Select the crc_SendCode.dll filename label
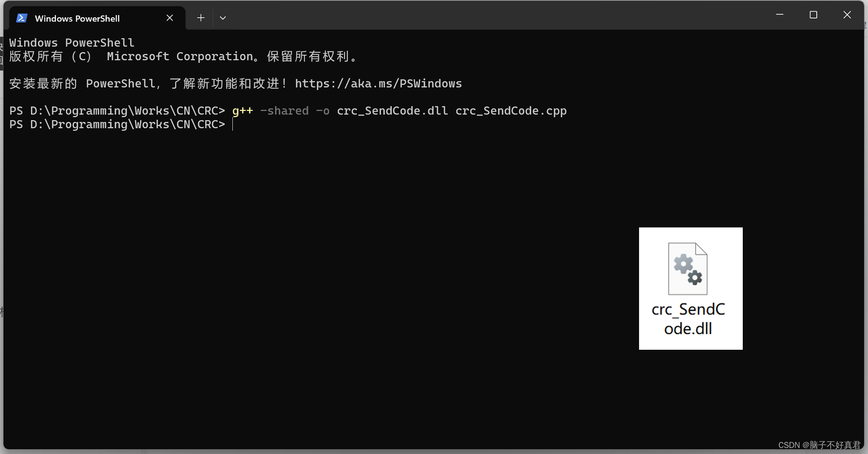The width and height of the screenshot is (868, 454). tap(688, 319)
